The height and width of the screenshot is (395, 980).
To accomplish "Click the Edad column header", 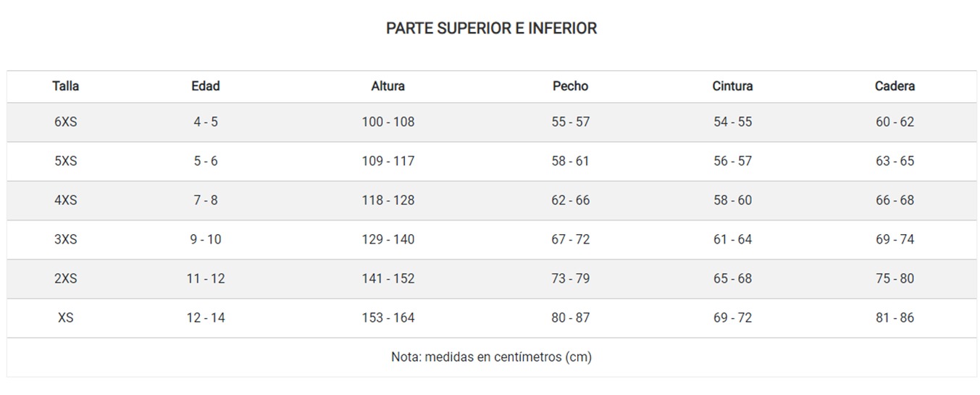I will (x=206, y=86).
